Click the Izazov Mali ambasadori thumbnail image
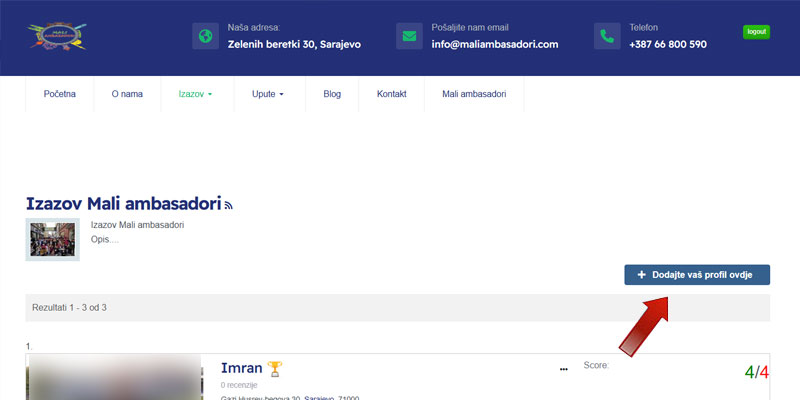The width and height of the screenshot is (800, 400). pyautogui.click(x=52, y=239)
